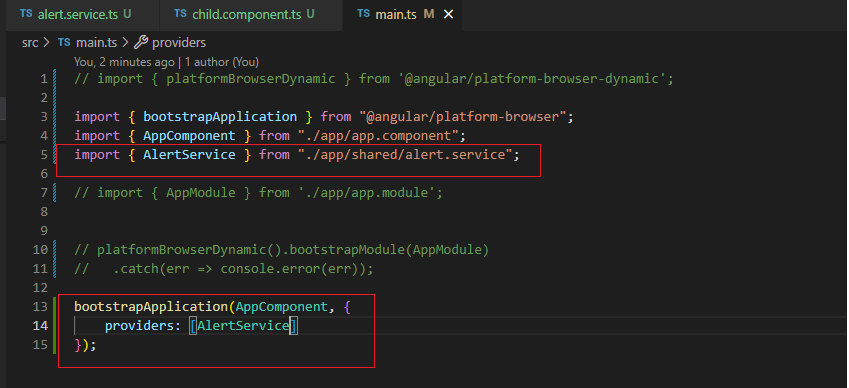Screen dimensions: 849x388
Task: Click line number 14 in the gutter
Action: [41, 326]
